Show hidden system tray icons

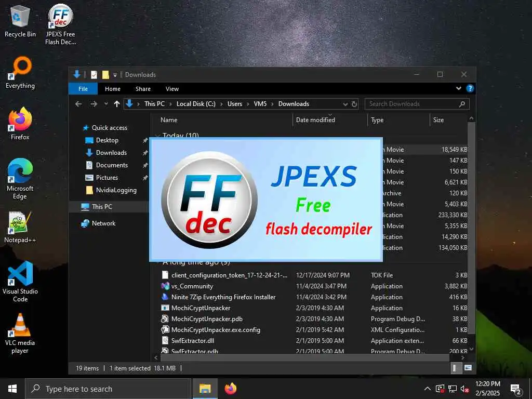pyautogui.click(x=428, y=389)
